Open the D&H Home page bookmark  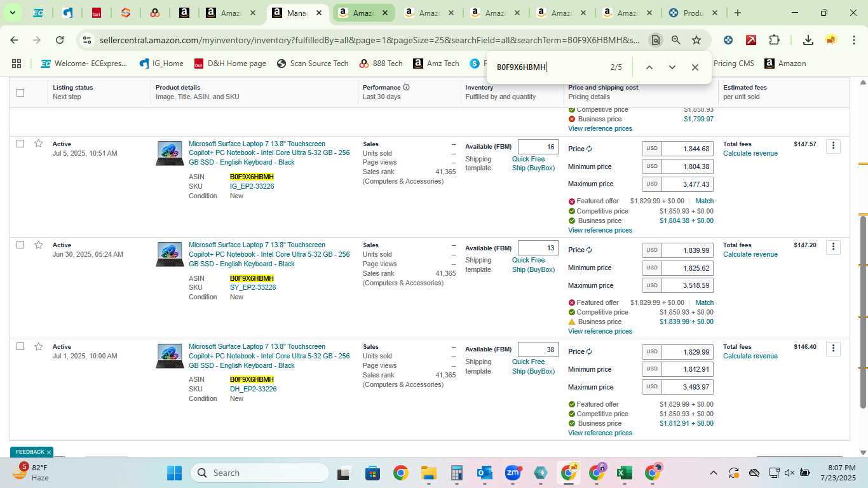(230, 64)
